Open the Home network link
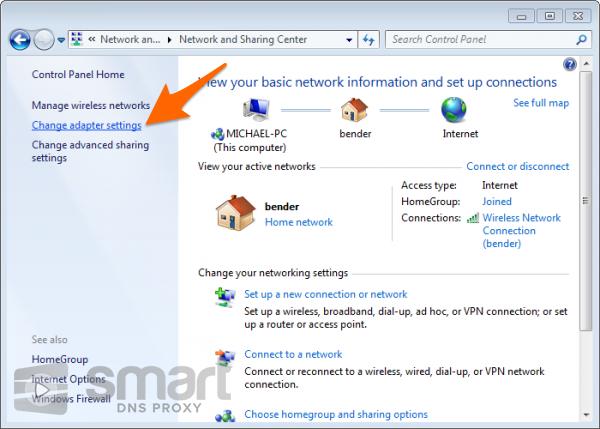The width and height of the screenshot is (600, 429). coord(299,222)
